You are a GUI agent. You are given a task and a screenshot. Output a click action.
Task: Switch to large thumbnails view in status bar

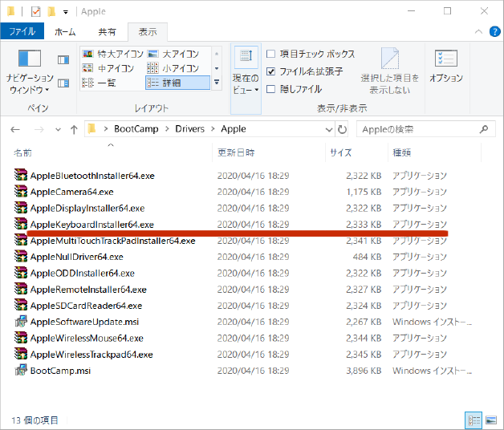pyautogui.click(x=491, y=420)
